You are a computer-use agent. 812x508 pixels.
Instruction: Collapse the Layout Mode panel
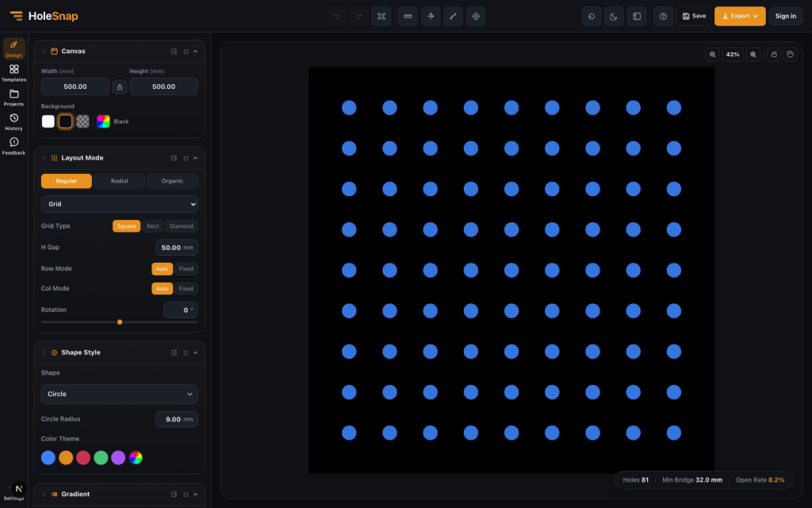pyautogui.click(x=195, y=158)
